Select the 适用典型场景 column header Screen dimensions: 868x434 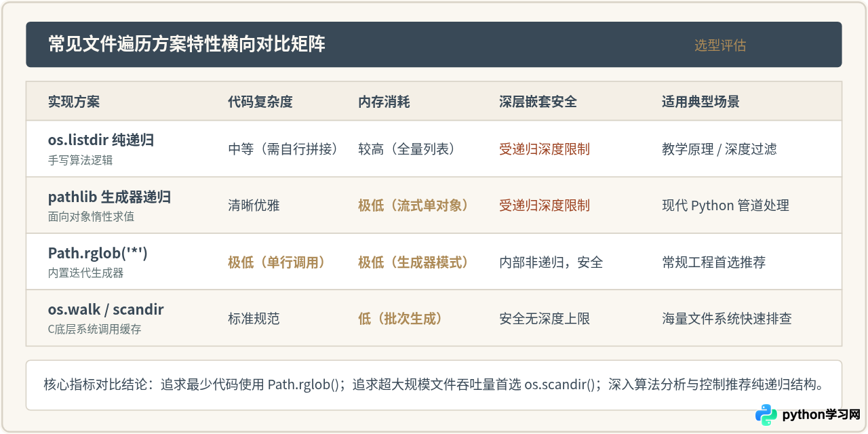point(701,102)
